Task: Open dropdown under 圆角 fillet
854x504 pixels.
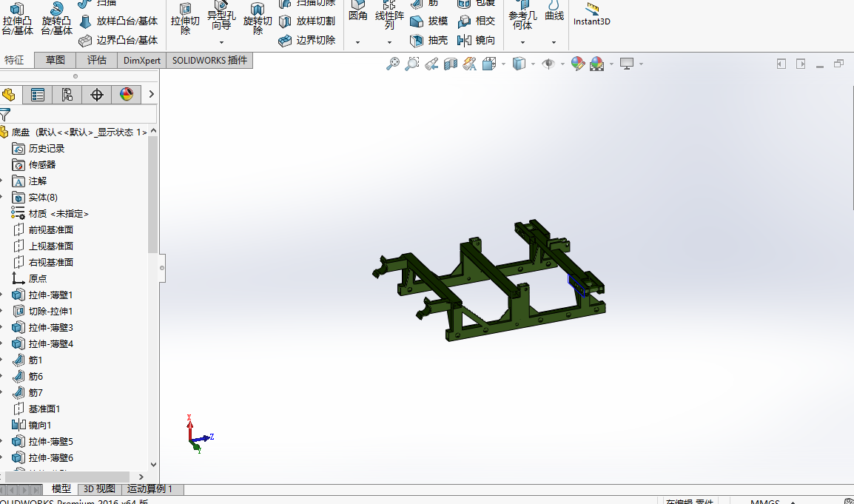Action: point(358,42)
